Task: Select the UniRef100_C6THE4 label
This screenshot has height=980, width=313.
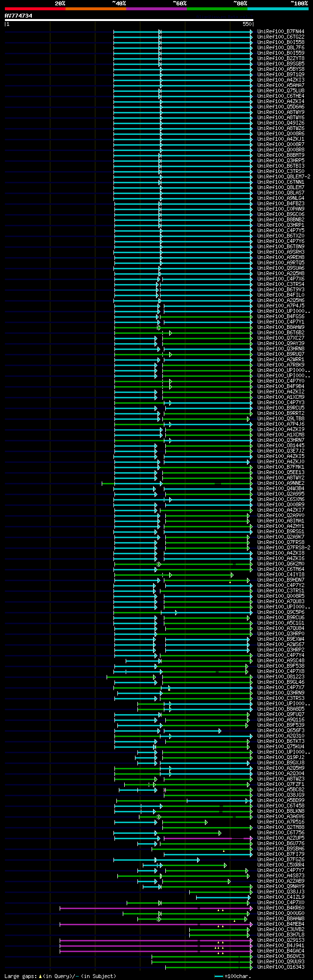Action: pos(281,96)
